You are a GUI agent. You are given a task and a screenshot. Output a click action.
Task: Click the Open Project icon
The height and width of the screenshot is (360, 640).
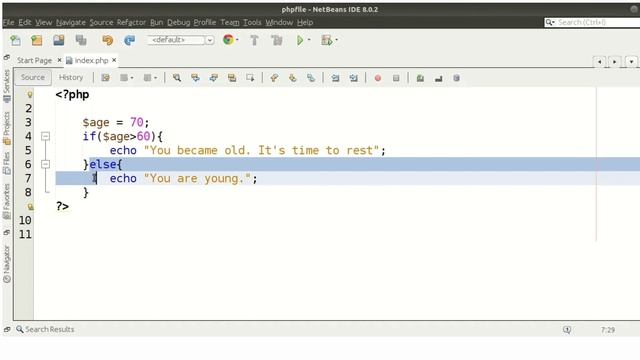pyautogui.click(x=59, y=40)
